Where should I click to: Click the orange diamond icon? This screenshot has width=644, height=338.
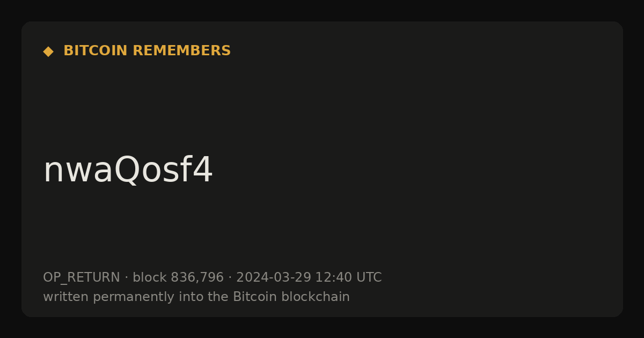tap(48, 52)
